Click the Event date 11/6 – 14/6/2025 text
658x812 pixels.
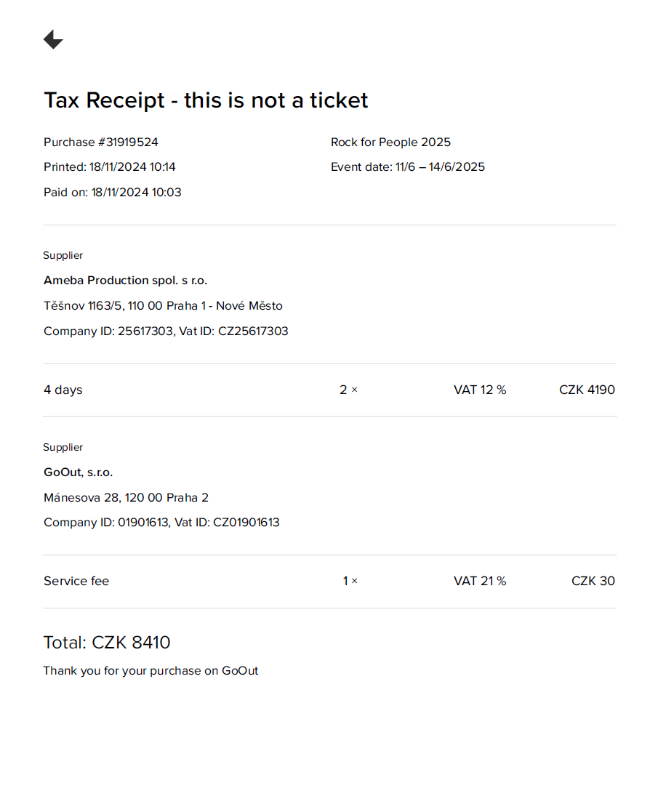408,166
